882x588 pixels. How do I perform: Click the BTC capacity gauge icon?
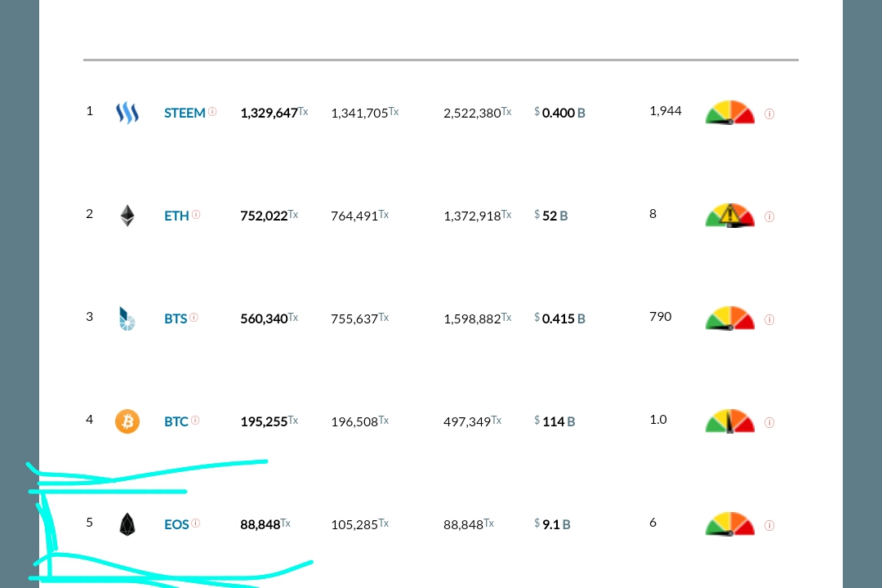click(729, 421)
